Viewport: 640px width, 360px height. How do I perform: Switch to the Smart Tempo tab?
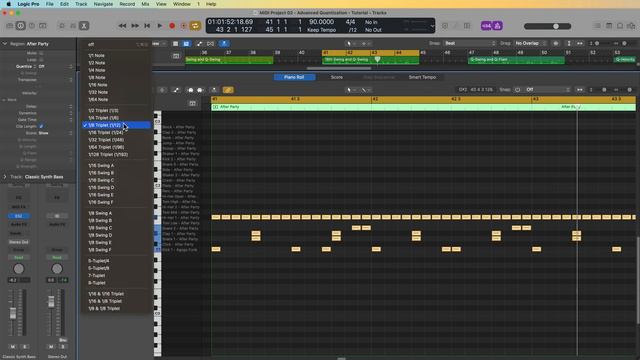[422, 77]
